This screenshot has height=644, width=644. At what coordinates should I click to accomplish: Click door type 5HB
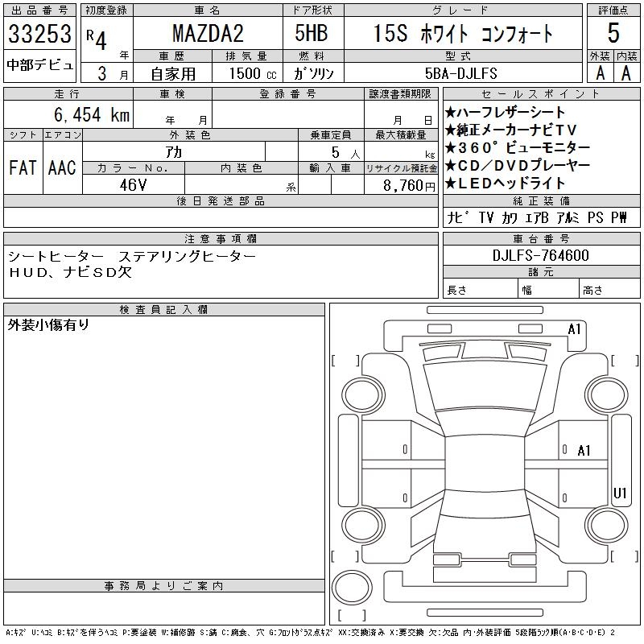coord(312,33)
